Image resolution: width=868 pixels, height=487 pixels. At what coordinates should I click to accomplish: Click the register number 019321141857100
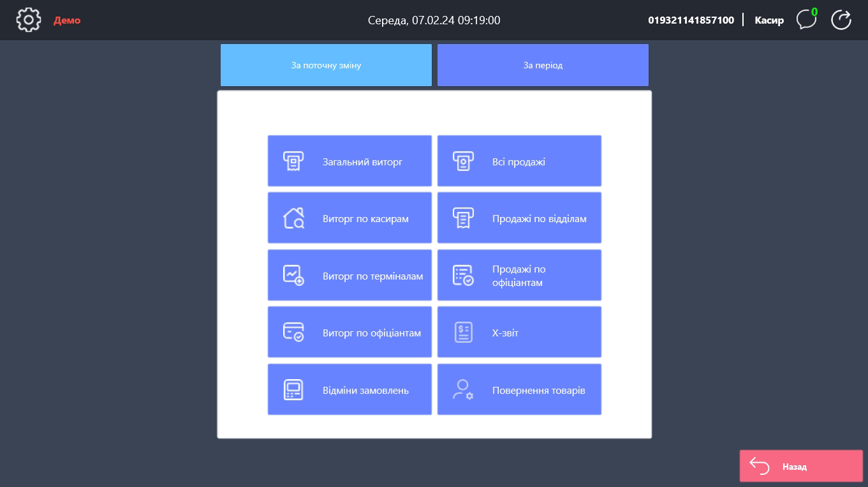pyautogui.click(x=691, y=20)
